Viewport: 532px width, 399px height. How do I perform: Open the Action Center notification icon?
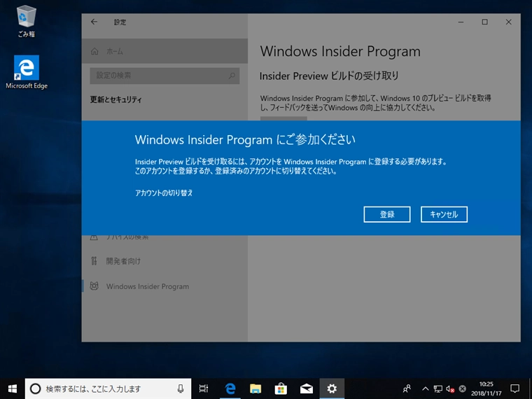[515, 388]
